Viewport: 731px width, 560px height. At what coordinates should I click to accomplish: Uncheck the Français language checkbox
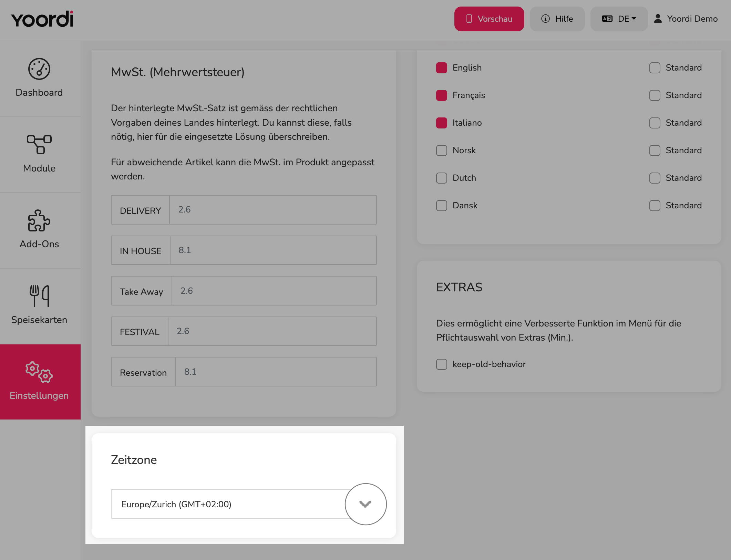(442, 95)
